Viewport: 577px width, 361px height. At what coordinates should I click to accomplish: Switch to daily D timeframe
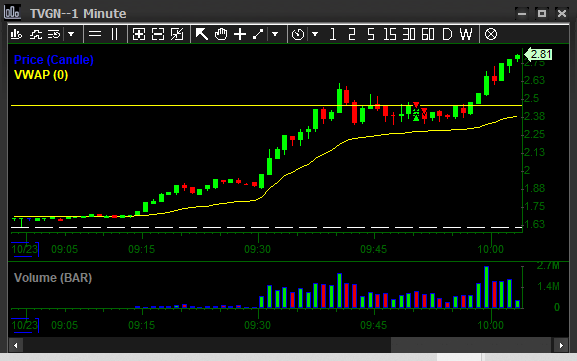[x=447, y=35]
